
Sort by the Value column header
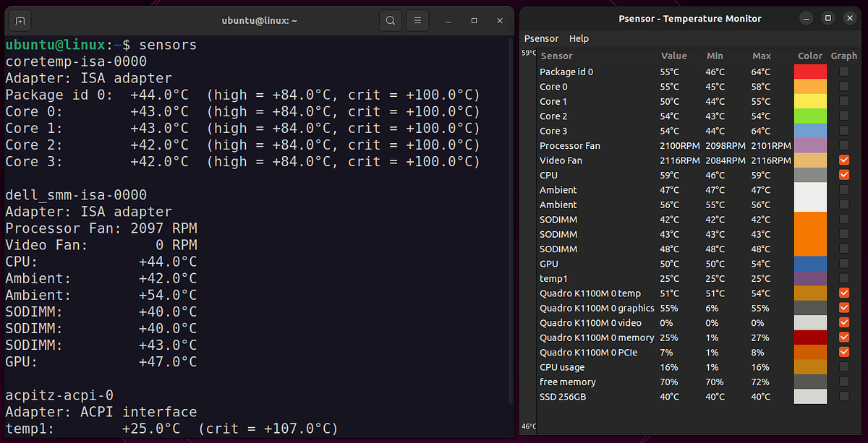[673, 56]
